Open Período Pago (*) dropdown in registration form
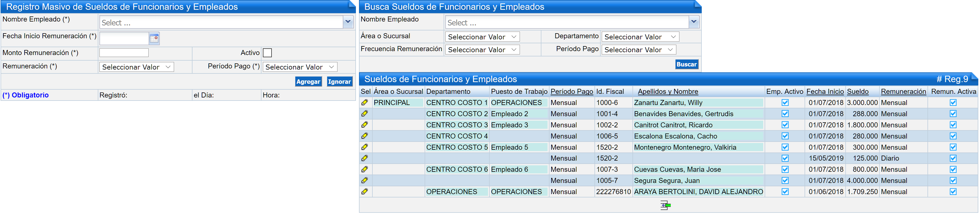Screen dimensions: 980x217 click(x=300, y=67)
